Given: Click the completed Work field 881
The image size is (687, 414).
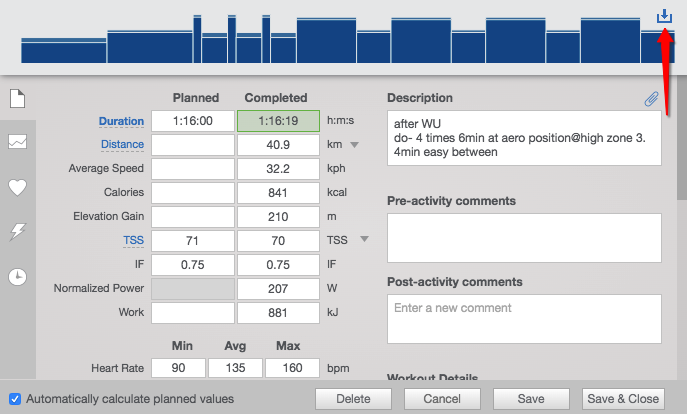Looking at the screenshot, I should (278, 313).
